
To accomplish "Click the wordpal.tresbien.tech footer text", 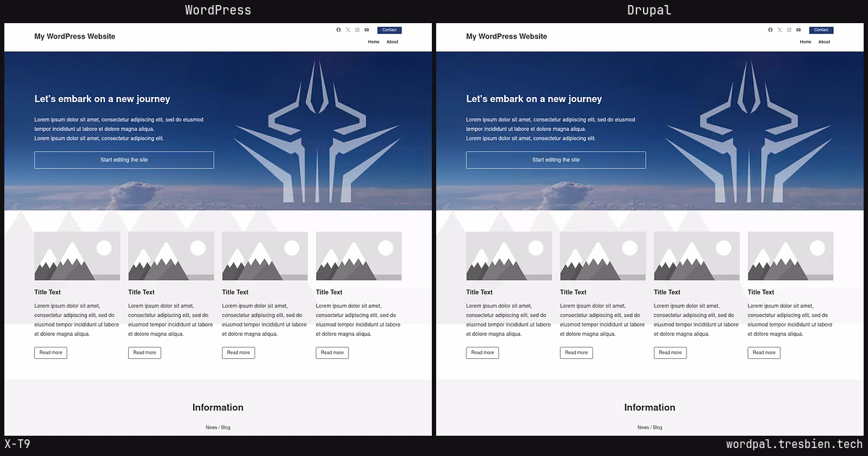I will pyautogui.click(x=794, y=444).
